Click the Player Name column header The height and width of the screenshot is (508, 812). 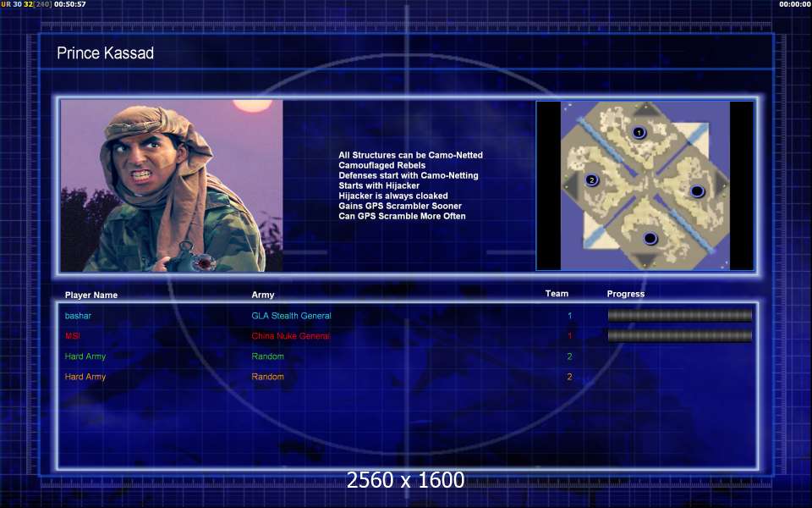[x=91, y=295]
